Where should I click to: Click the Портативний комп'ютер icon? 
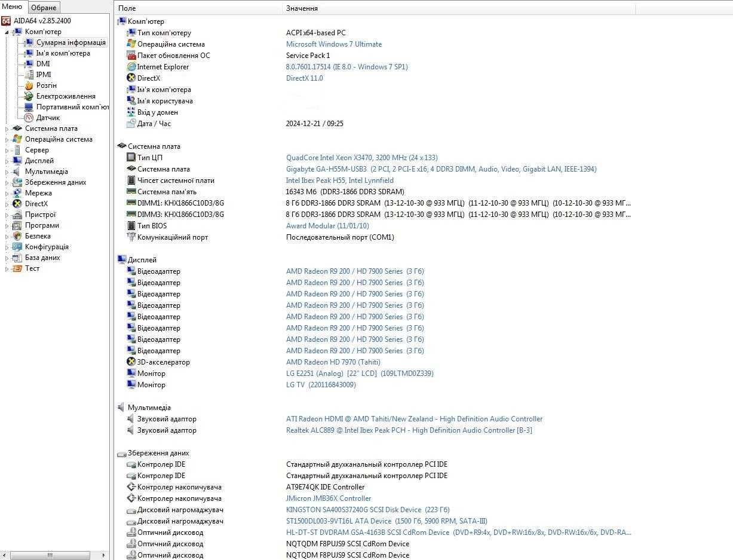29,107
